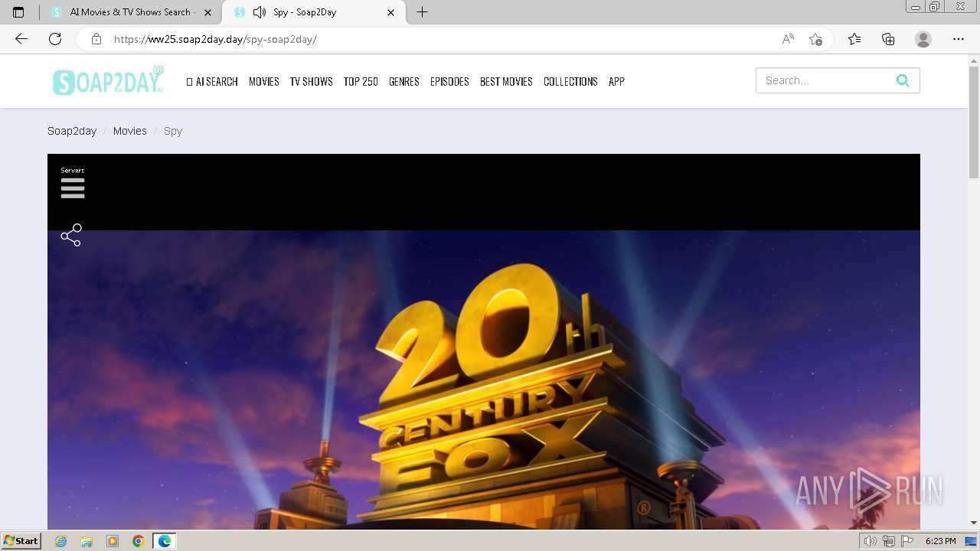Click the network tray icon
The height and width of the screenshot is (551, 980).
pyautogui.click(x=888, y=541)
